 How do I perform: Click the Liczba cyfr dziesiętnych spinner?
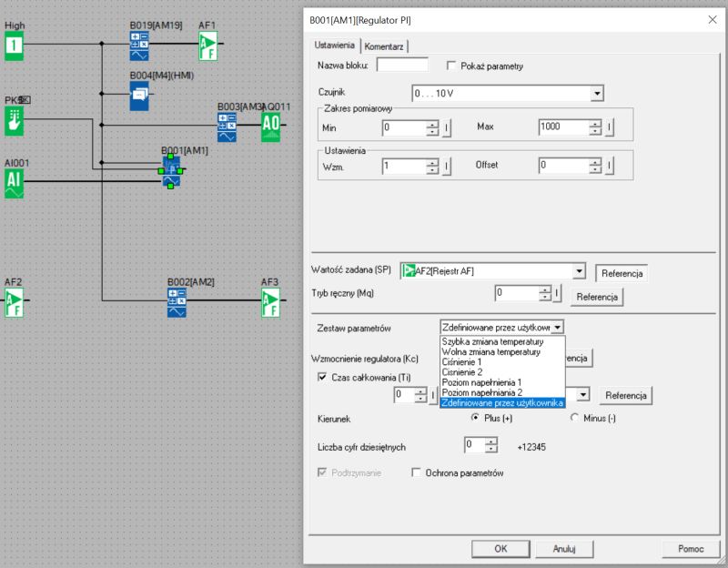(490, 445)
